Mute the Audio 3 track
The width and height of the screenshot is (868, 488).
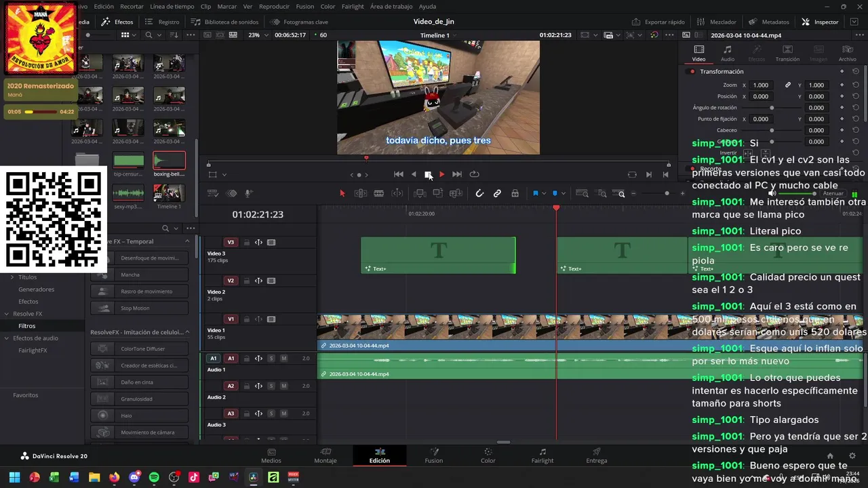point(283,413)
